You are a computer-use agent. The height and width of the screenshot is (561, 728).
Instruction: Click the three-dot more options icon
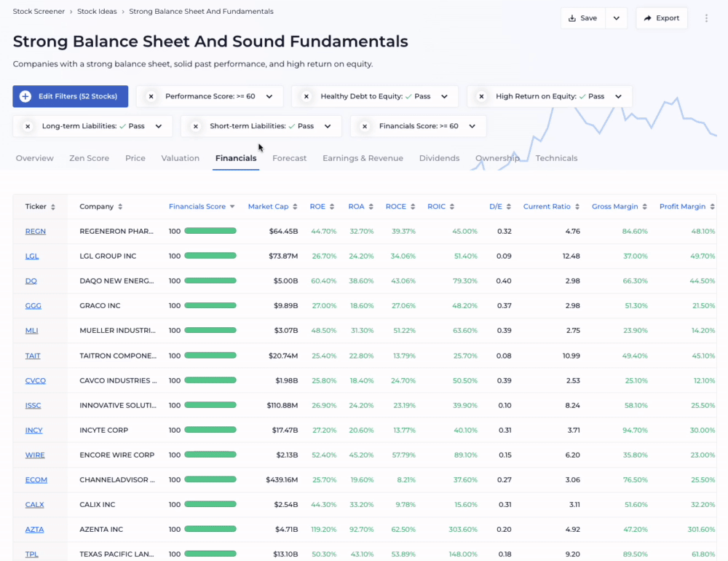click(x=706, y=18)
